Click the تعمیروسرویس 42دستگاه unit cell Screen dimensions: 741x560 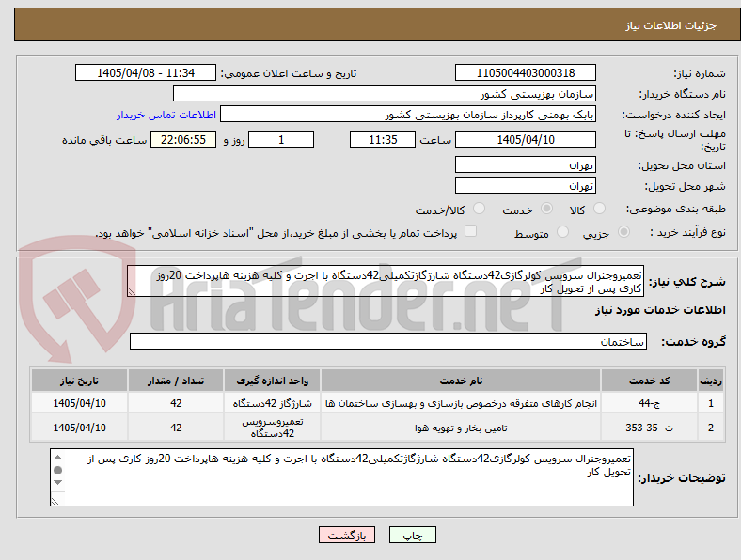point(272,428)
